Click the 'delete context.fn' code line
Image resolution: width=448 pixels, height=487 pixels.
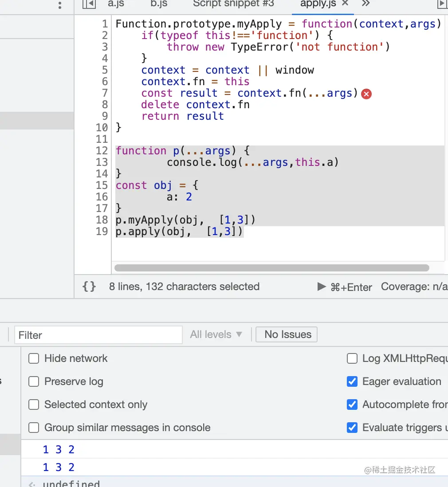coord(196,105)
